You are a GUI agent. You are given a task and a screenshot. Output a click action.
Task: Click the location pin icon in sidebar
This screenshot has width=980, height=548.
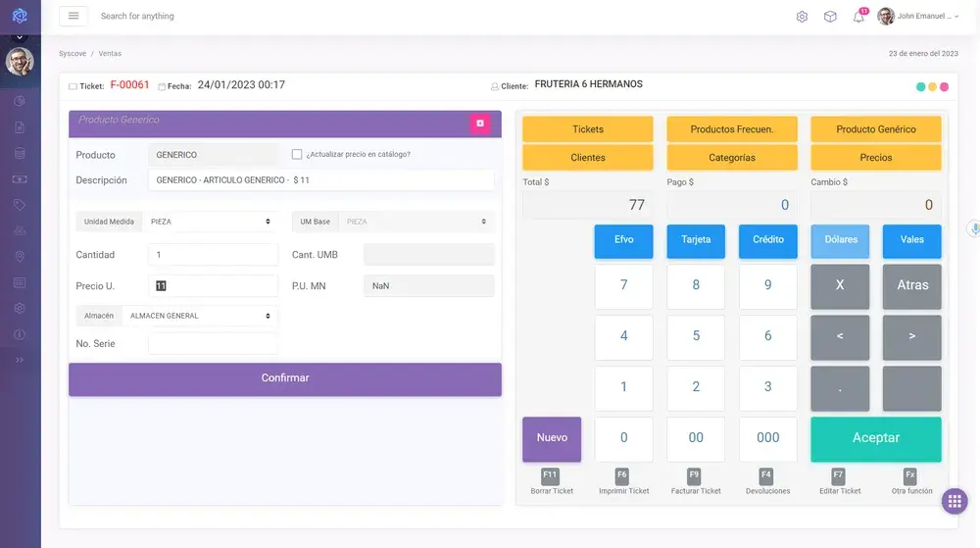[20, 257]
